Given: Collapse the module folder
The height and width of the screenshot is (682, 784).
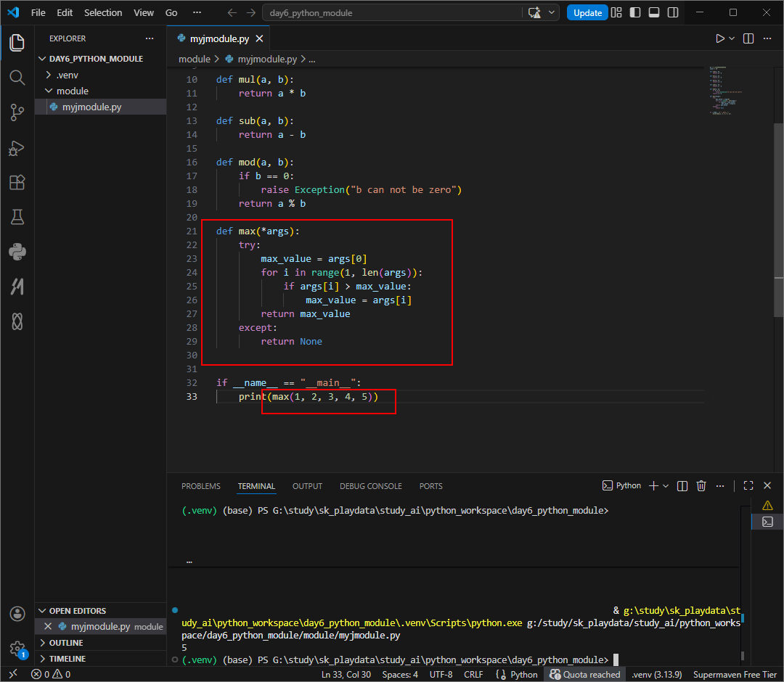Looking at the screenshot, I should [x=100, y=91].
